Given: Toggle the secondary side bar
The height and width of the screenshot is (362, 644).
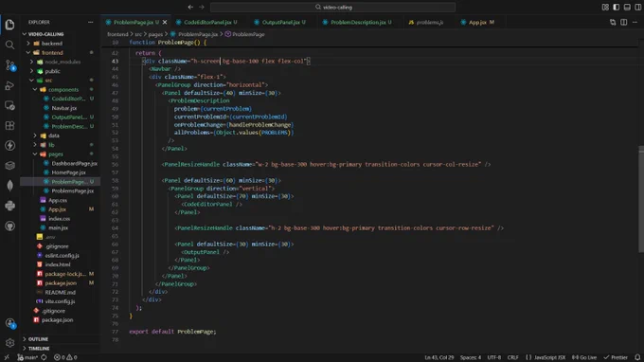Looking at the screenshot, I should click(637, 7).
